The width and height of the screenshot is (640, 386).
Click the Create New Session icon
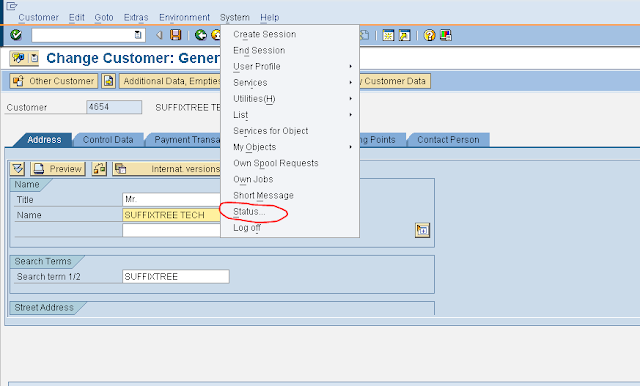(388, 35)
